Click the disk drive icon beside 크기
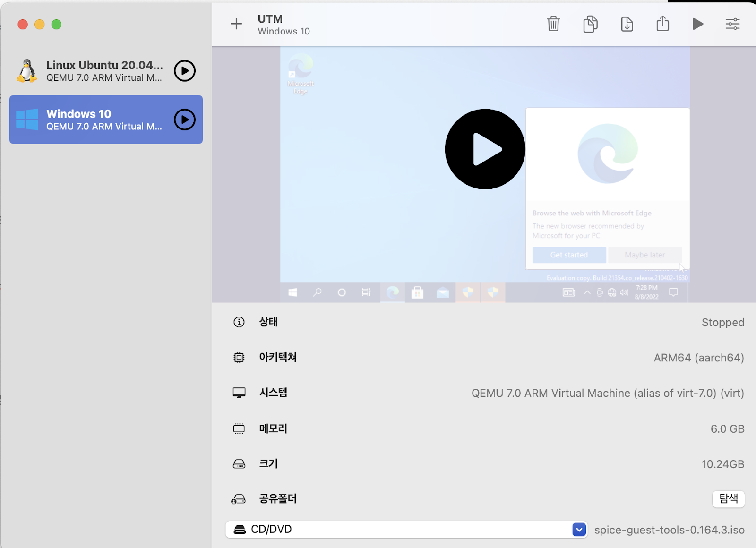Viewport: 756px width, 548px height. 239,464
